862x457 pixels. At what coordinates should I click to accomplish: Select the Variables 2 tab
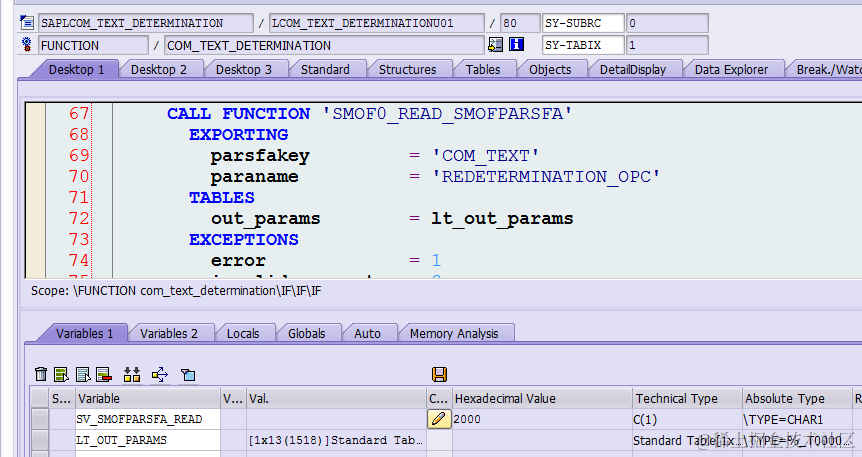169,333
